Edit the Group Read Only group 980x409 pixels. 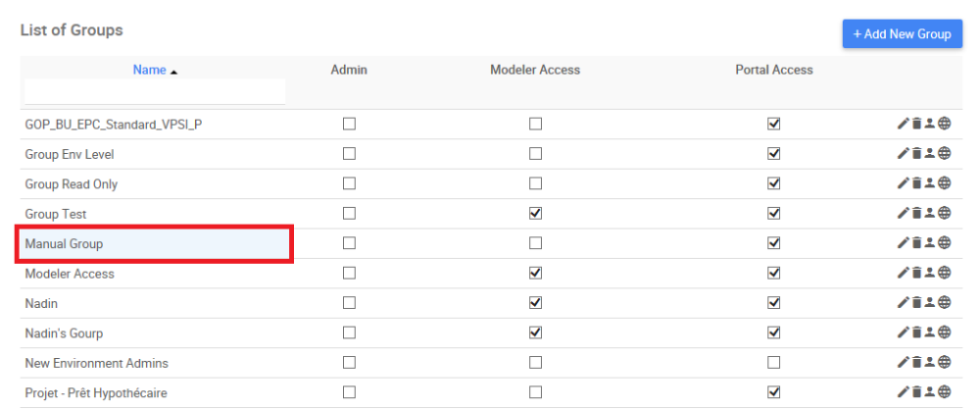904,184
